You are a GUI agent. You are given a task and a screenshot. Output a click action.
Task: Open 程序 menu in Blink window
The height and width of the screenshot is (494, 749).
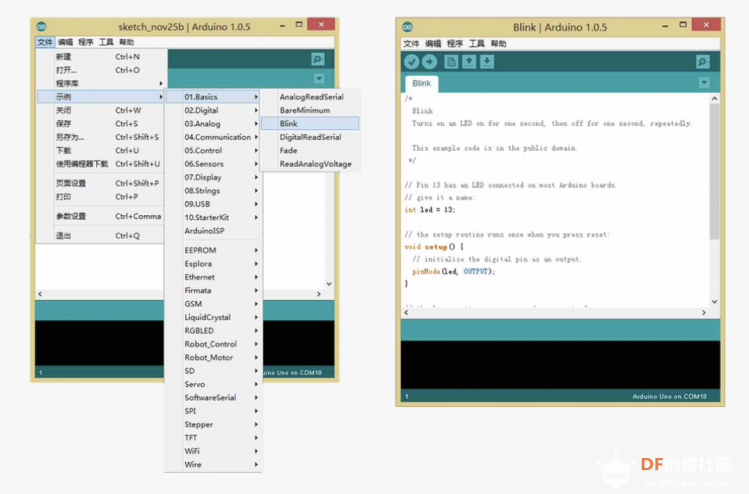coord(455,43)
